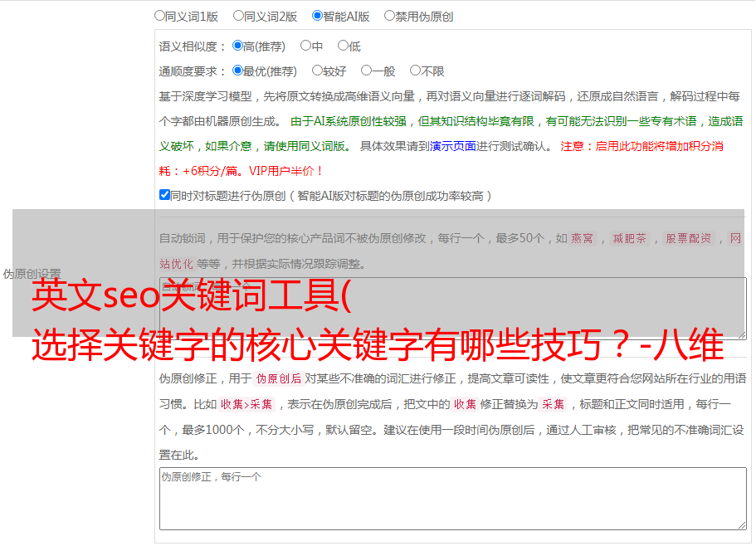Select the 同义词2版 radio option
The image size is (756, 546).
tap(238, 16)
